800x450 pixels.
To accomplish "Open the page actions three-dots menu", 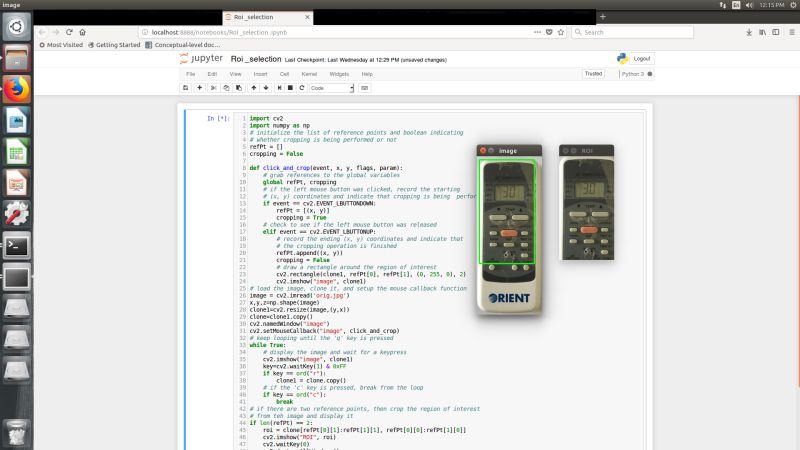I will [537, 32].
